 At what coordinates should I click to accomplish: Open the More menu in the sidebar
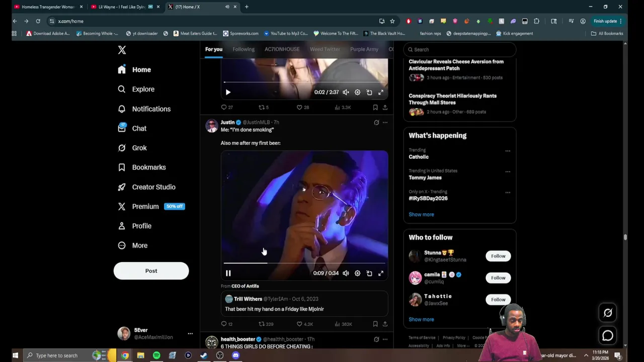133,245
